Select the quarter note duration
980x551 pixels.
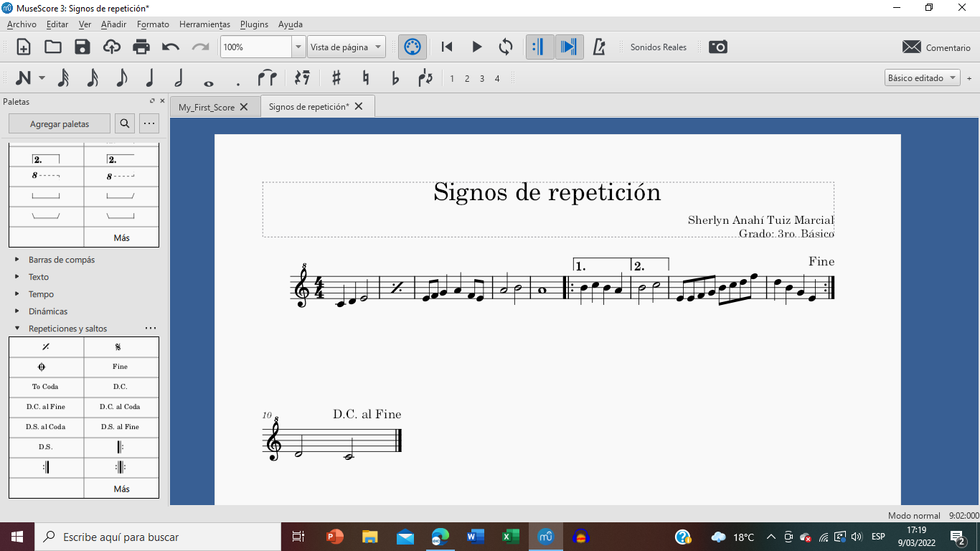tap(151, 78)
